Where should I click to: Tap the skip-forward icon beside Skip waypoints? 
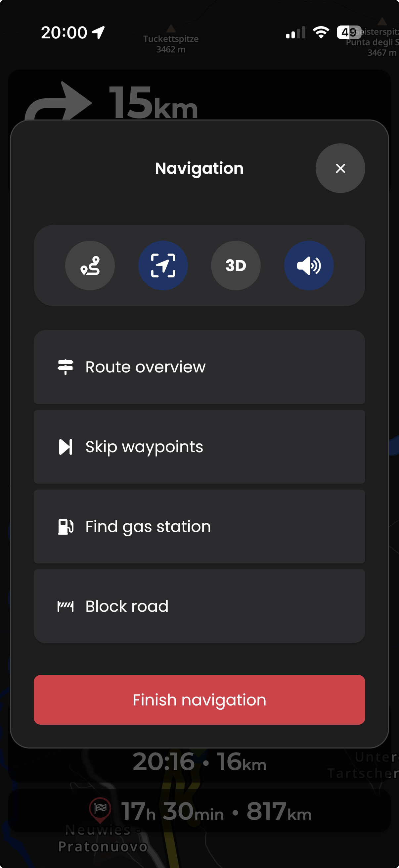click(65, 447)
